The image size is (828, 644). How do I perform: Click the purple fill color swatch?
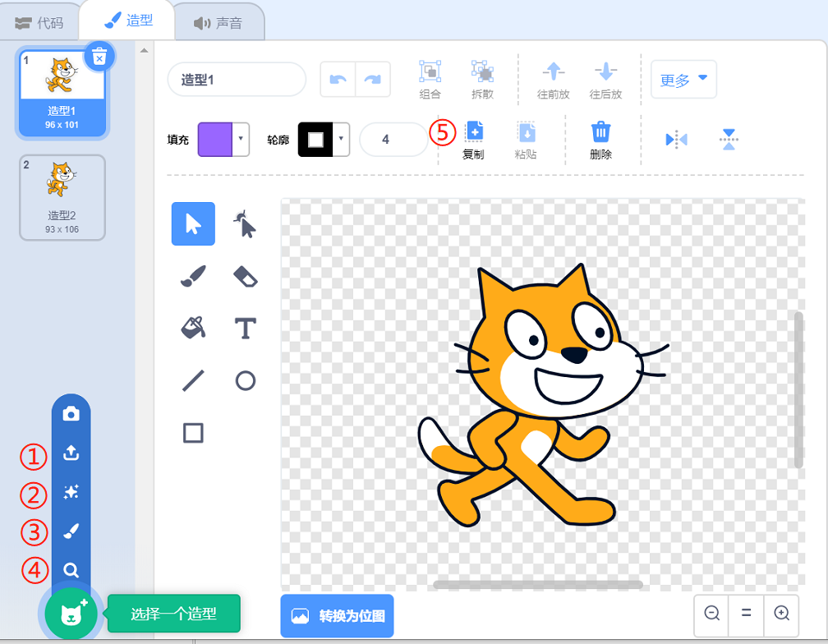click(x=215, y=140)
